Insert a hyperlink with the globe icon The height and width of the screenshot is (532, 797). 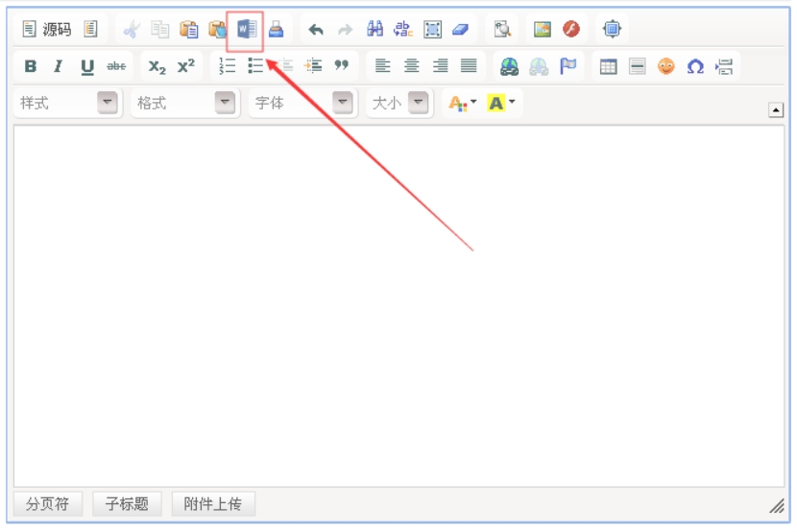tap(509, 66)
